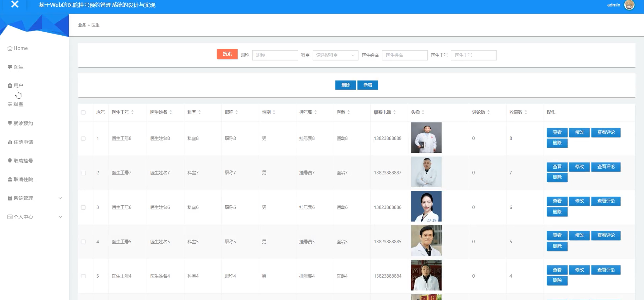
Task: Click the 业务 breadcrumb link
Action: (82, 25)
